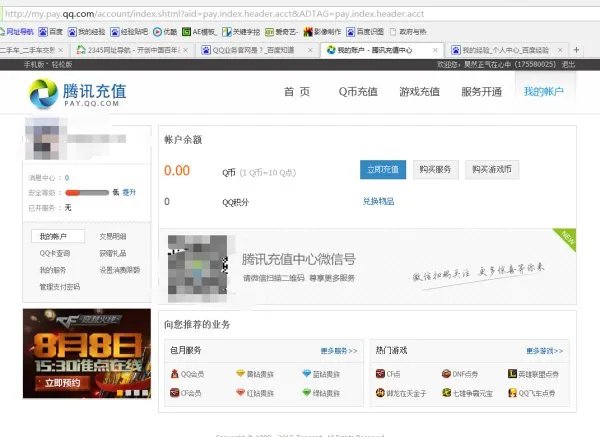
Task: Open the 百度 bookmark with paw icon
Action: 51,32
